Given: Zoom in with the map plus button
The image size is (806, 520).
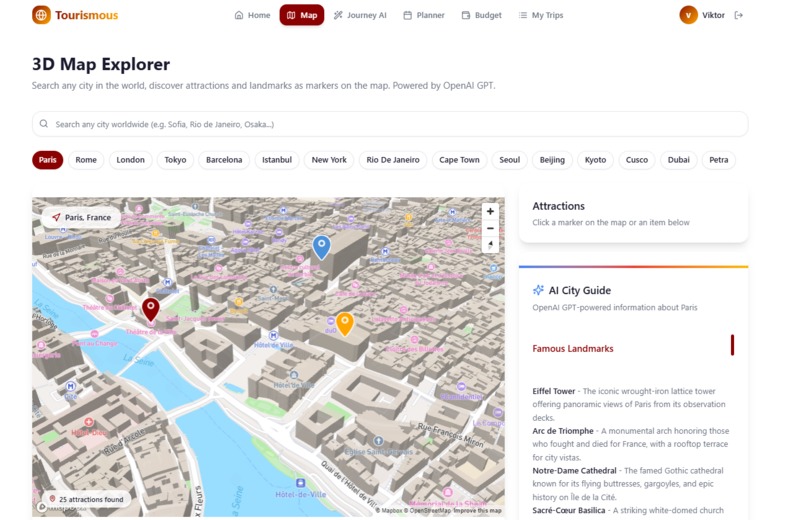Looking at the screenshot, I should pos(490,211).
